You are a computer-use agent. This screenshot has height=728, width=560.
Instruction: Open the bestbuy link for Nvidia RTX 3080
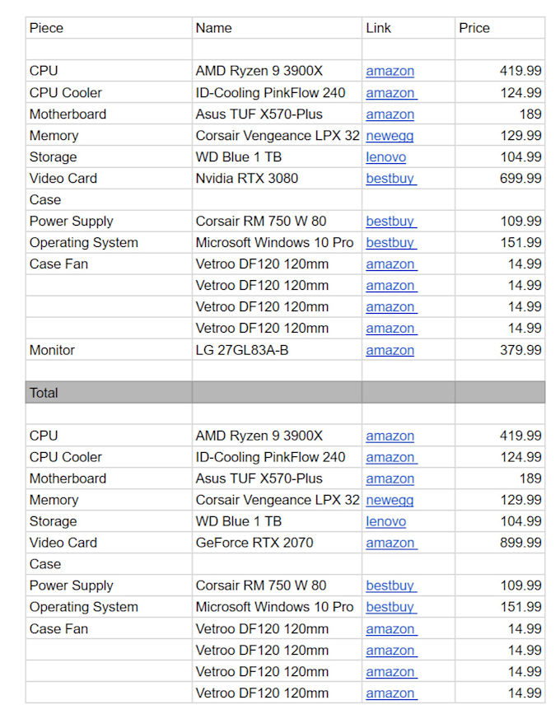point(391,178)
